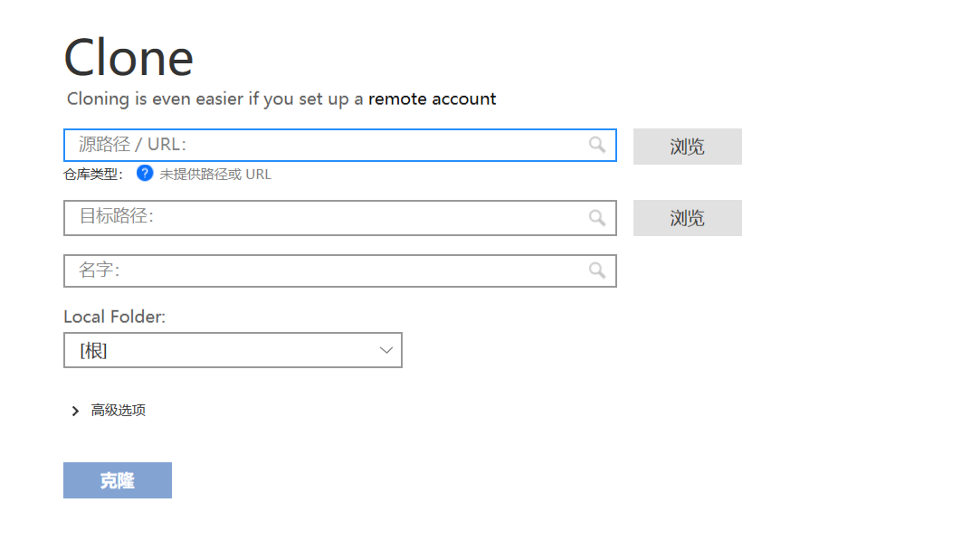Select the [根] combo box

tap(233, 350)
